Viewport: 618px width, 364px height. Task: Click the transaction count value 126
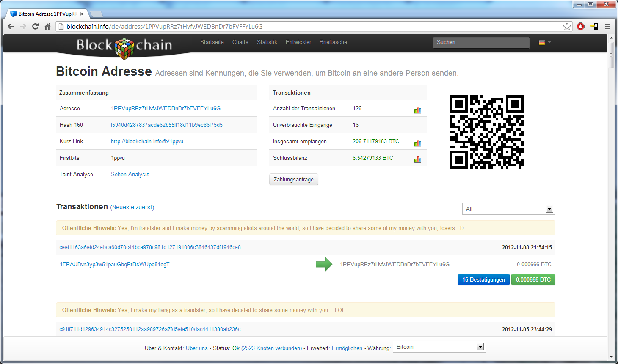pyautogui.click(x=357, y=108)
